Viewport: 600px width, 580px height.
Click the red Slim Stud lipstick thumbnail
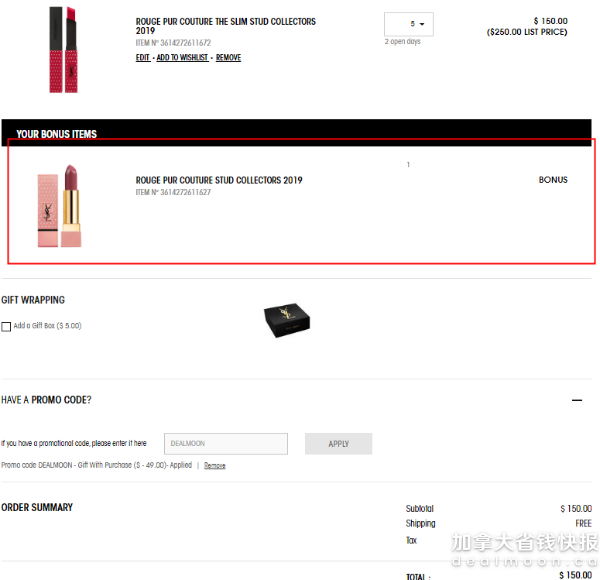coord(64,50)
